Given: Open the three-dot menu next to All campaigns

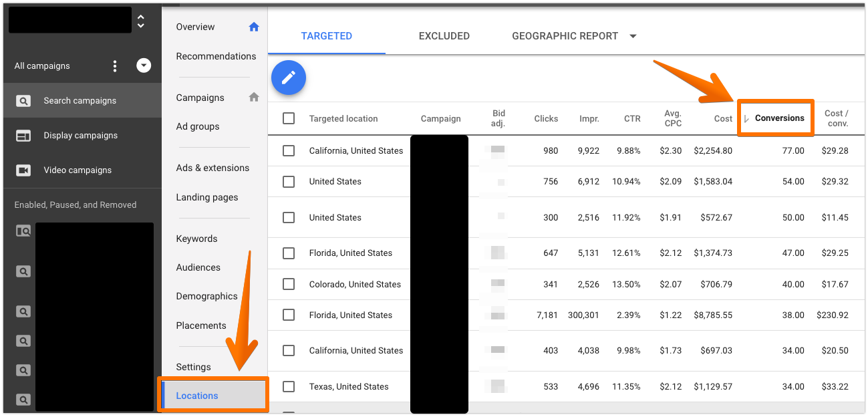Looking at the screenshot, I should tap(115, 65).
